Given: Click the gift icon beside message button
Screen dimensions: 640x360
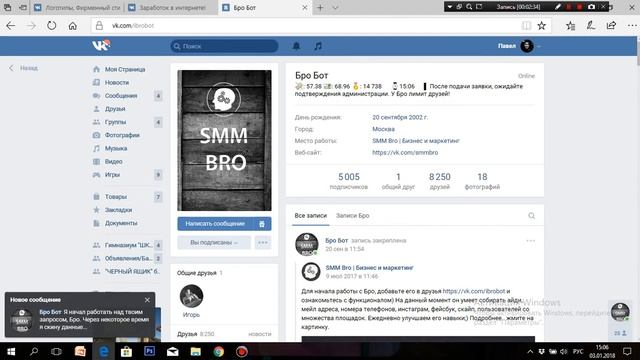Looking at the screenshot, I should pos(262,224).
